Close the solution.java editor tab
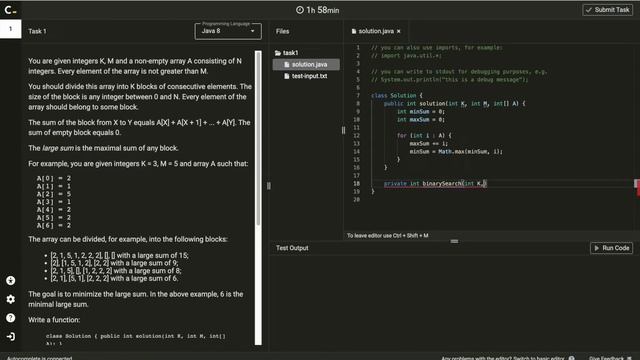 pos(399,31)
